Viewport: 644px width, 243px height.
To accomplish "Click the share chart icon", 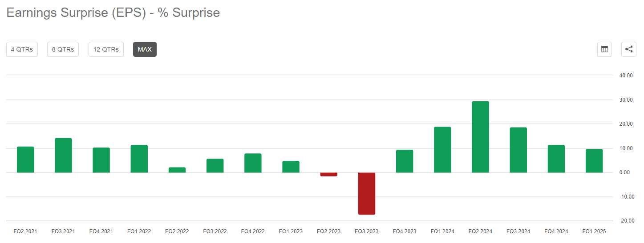I will click(628, 49).
